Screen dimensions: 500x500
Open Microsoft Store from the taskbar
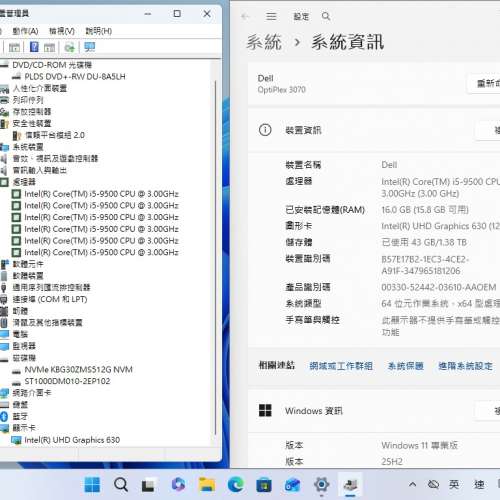(x=264, y=484)
